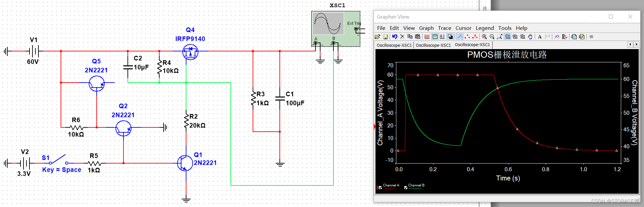
Task: Open the View menu in Grapher
Action: [x=409, y=28]
